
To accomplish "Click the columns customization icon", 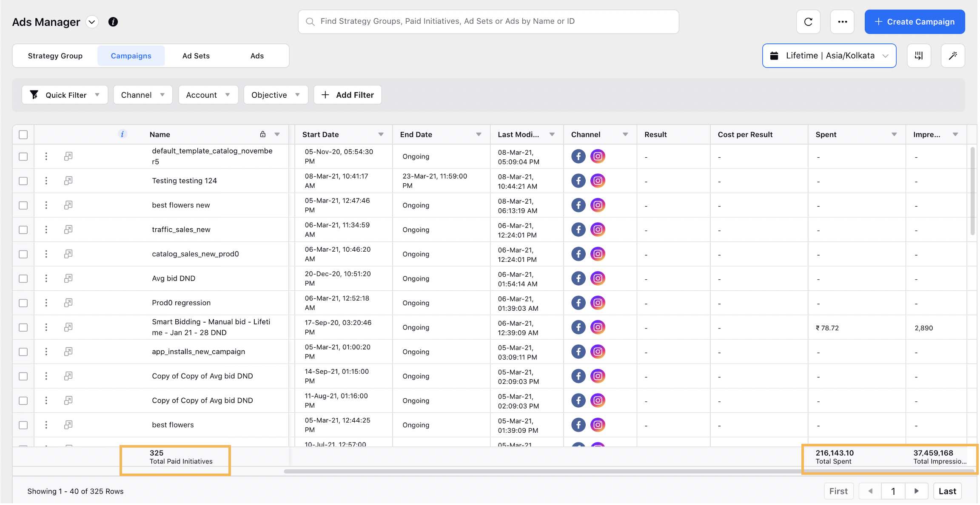I will pyautogui.click(x=919, y=55).
